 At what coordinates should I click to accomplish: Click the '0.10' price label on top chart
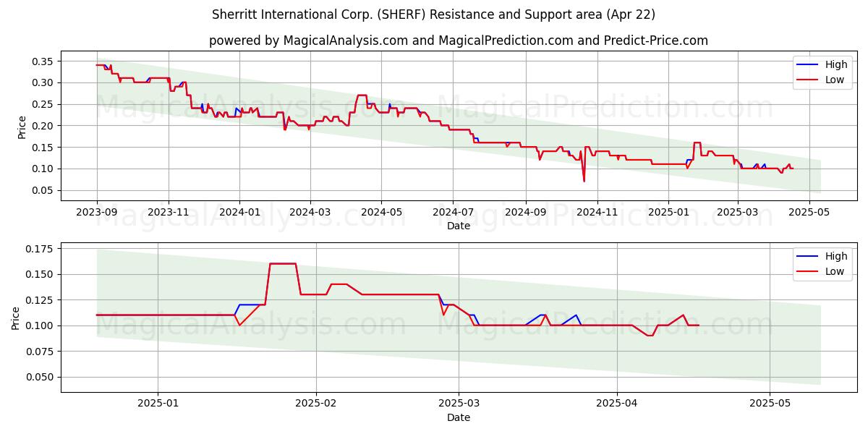point(43,169)
